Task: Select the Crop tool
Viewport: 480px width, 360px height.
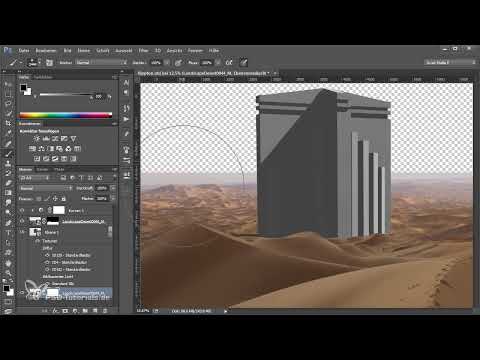Action: click(x=8, y=123)
